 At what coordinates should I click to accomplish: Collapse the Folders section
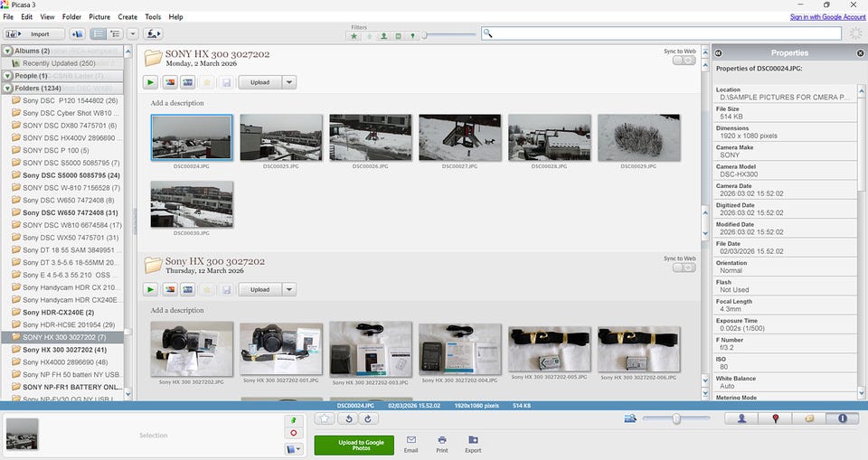click(8, 88)
